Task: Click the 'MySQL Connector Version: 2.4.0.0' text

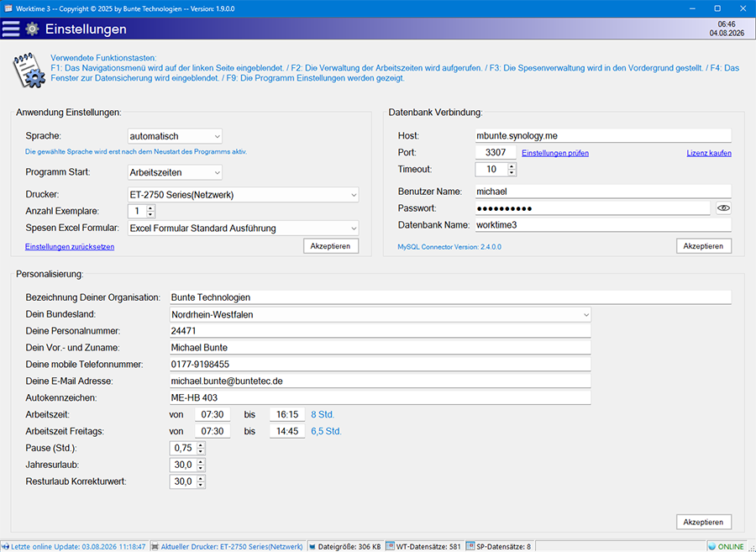Action: click(449, 247)
